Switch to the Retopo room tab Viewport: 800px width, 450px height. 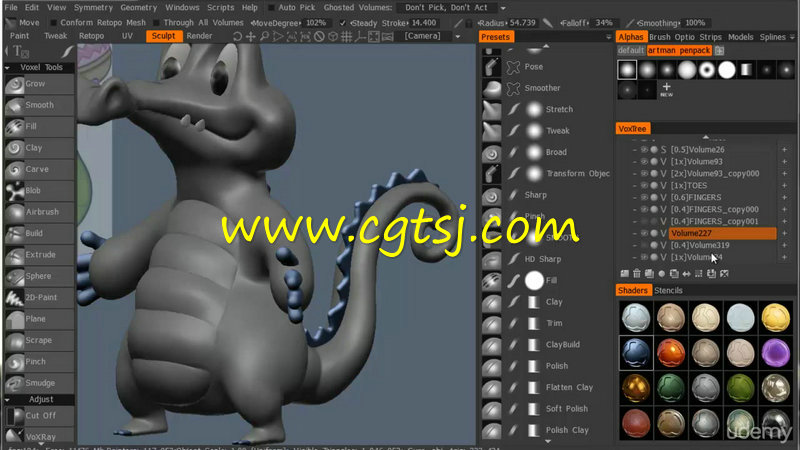pos(91,36)
